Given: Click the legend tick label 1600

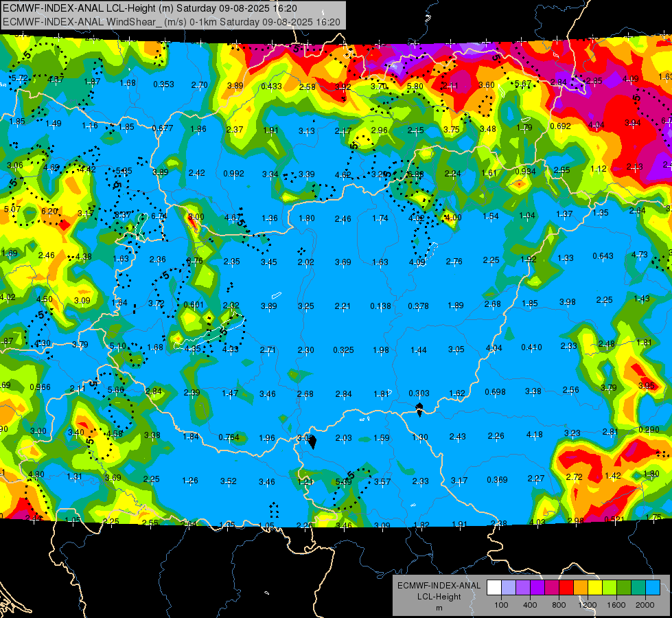Looking at the screenshot, I should coord(616,605).
